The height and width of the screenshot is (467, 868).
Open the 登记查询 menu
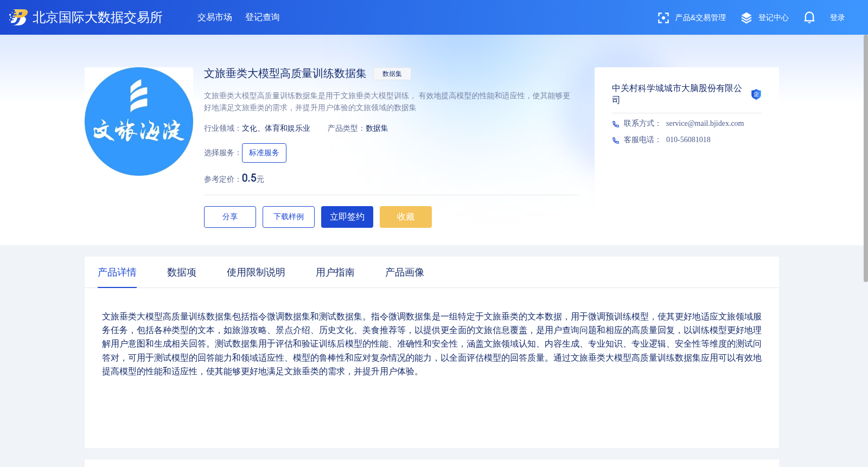[263, 17]
